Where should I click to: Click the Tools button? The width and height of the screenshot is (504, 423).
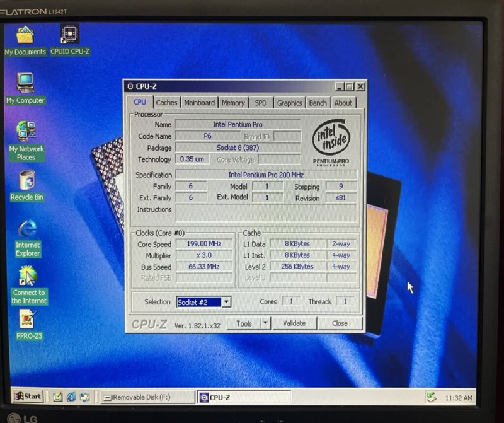(244, 323)
